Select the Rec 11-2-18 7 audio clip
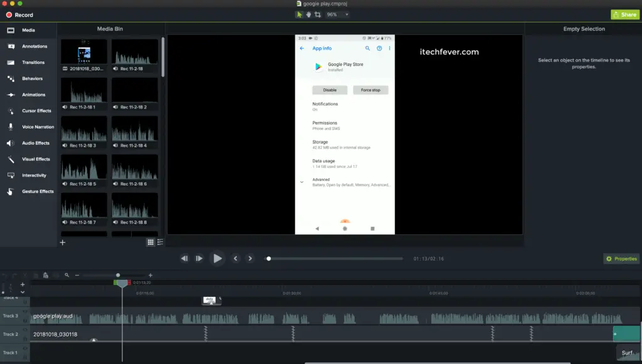Viewport: 642px width, 364px height. click(x=84, y=209)
